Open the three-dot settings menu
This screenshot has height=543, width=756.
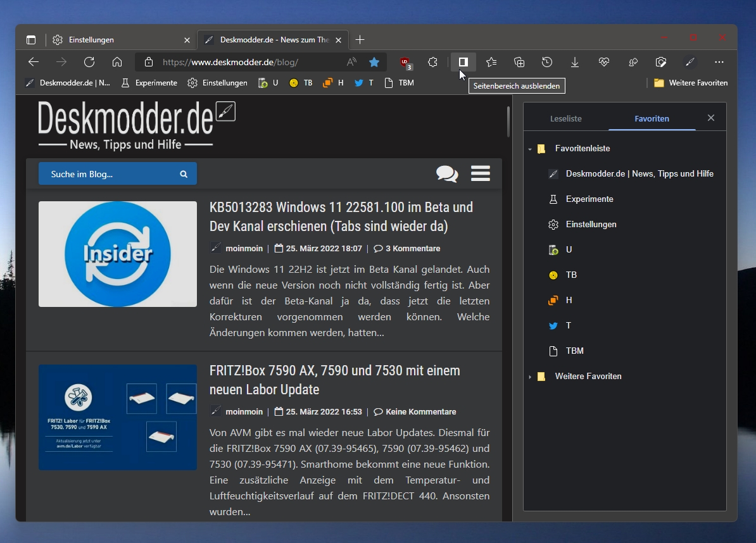pyautogui.click(x=719, y=62)
